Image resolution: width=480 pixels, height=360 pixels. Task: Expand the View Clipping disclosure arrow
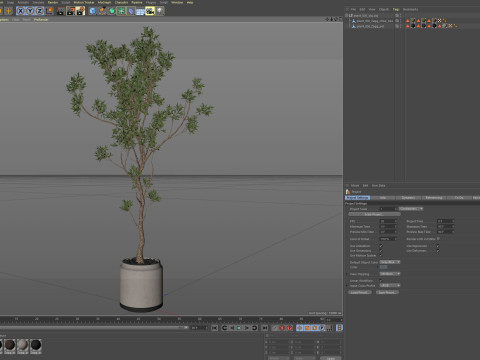tap(347, 274)
